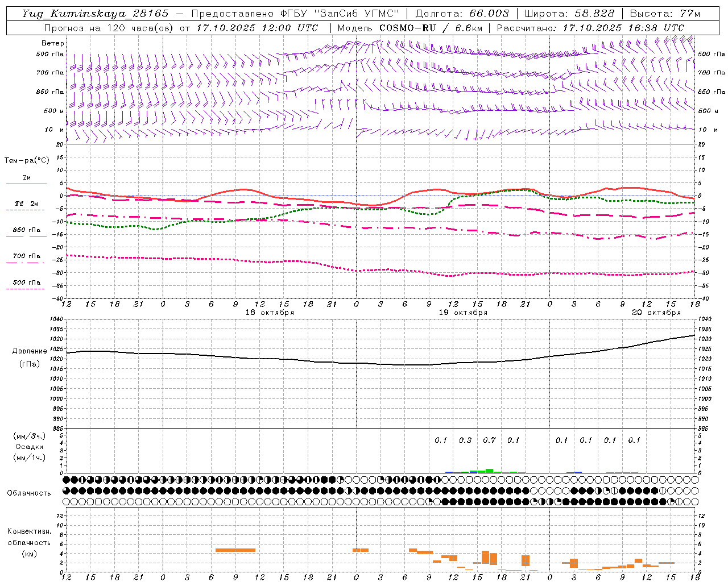Image resolution: width=728 pixels, height=582 pixels.
Task: Select the '18 октября' date label
Action: click(x=270, y=313)
